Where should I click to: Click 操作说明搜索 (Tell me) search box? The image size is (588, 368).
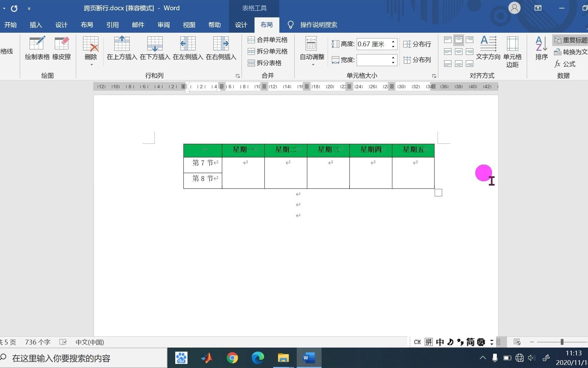pyautogui.click(x=318, y=25)
